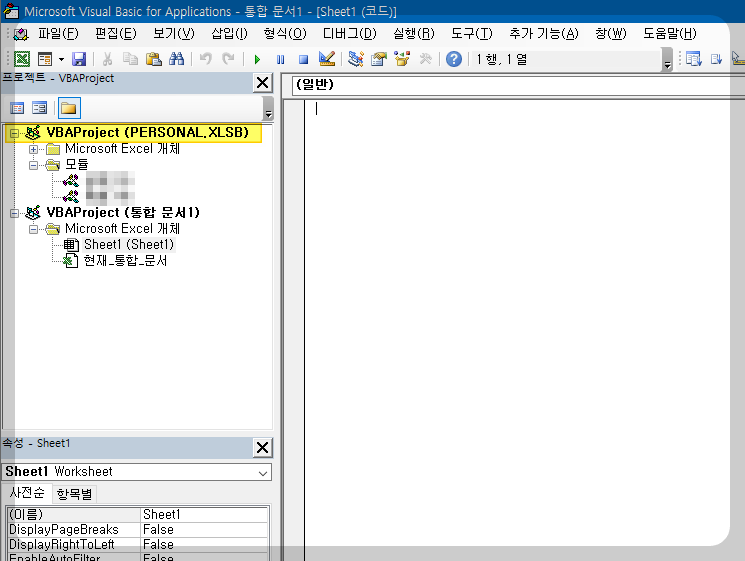Select 현재_통합_문서 in the project tree
This screenshot has height=561, width=745.
[125, 260]
